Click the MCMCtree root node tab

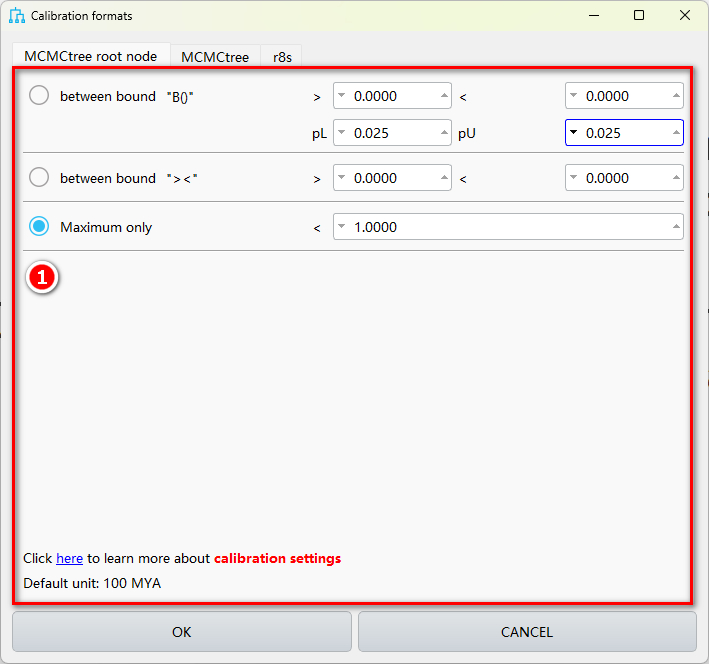click(91, 56)
